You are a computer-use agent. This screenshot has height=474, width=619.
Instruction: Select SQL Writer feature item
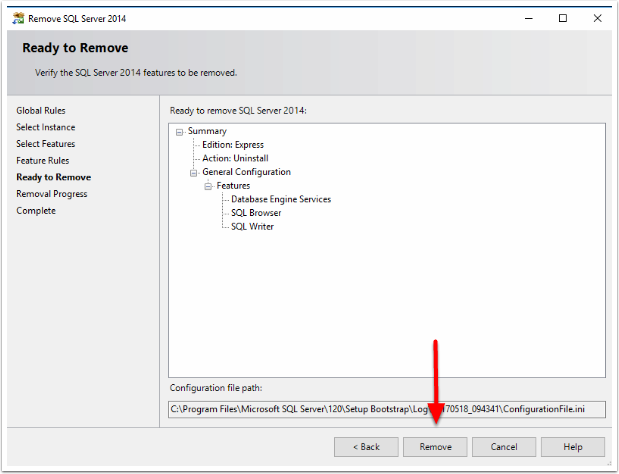[252, 227]
